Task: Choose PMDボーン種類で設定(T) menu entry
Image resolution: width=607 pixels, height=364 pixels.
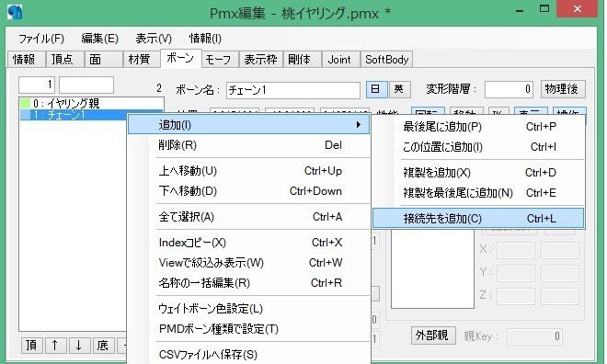Action: [249, 329]
